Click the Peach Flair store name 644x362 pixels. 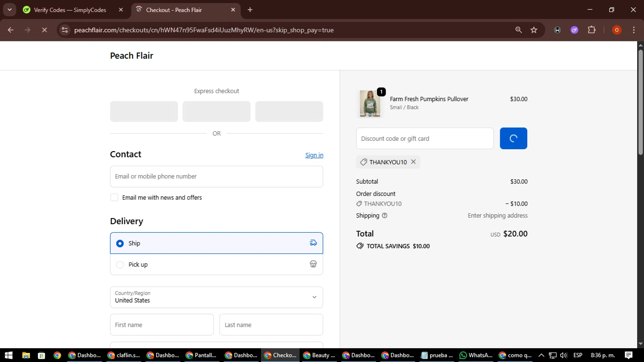131,56
